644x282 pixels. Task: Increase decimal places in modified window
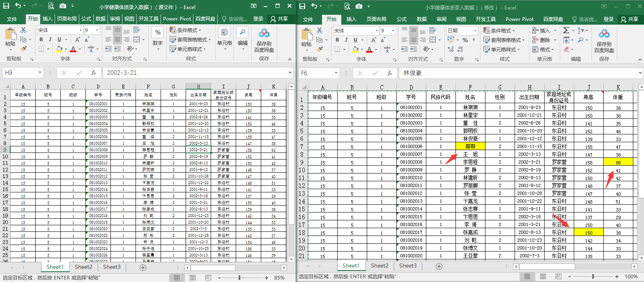coord(451,49)
